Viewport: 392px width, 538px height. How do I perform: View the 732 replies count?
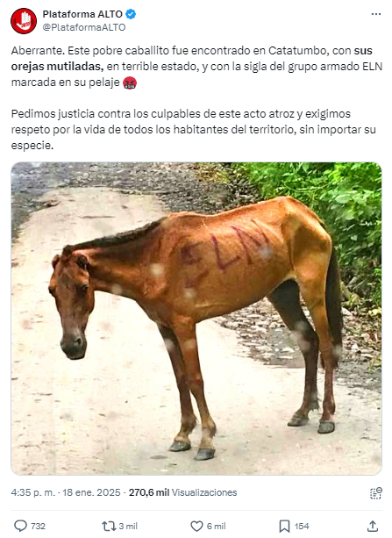click(38, 526)
